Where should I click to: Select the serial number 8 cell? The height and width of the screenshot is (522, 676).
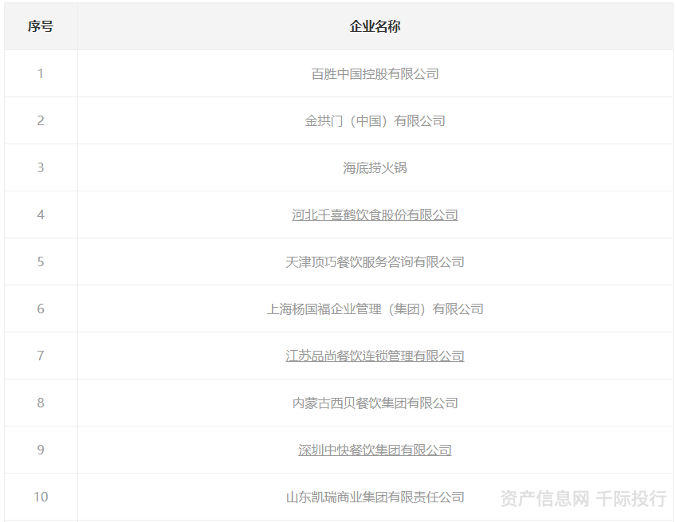pyautogui.click(x=41, y=403)
